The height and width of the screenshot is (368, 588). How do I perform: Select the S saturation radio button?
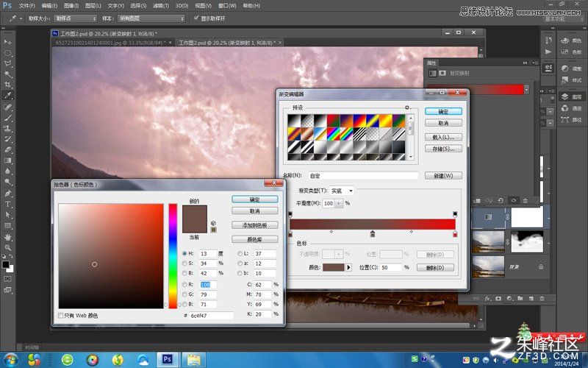[x=184, y=263]
